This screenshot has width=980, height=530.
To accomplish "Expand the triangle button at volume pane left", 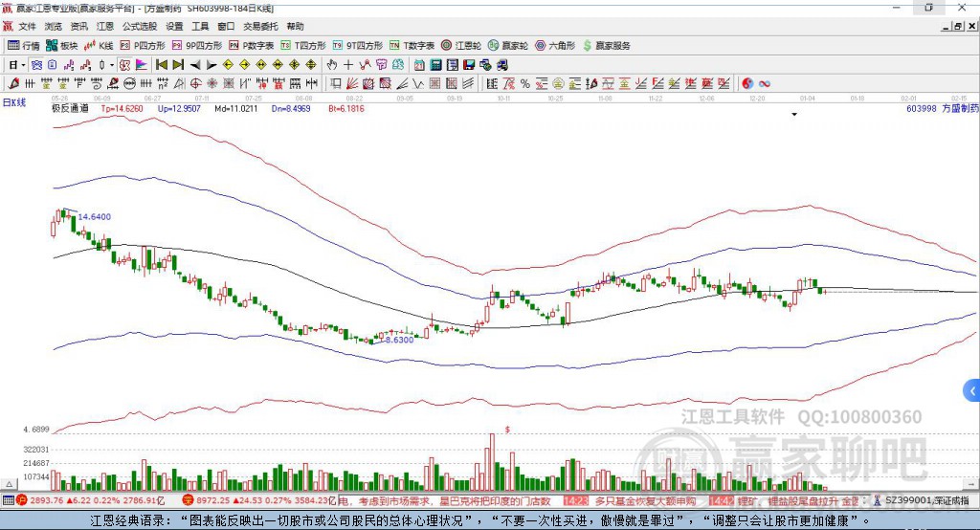I will (x=9, y=484).
